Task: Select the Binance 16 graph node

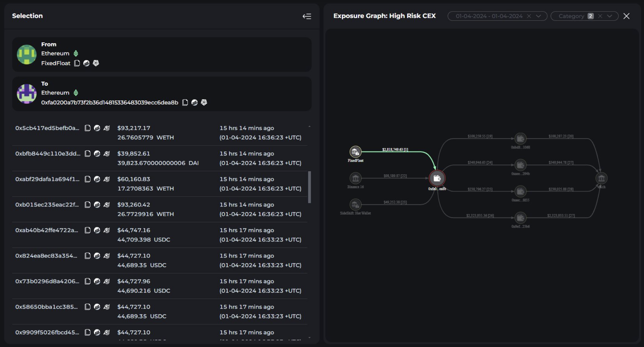Action: point(355,178)
